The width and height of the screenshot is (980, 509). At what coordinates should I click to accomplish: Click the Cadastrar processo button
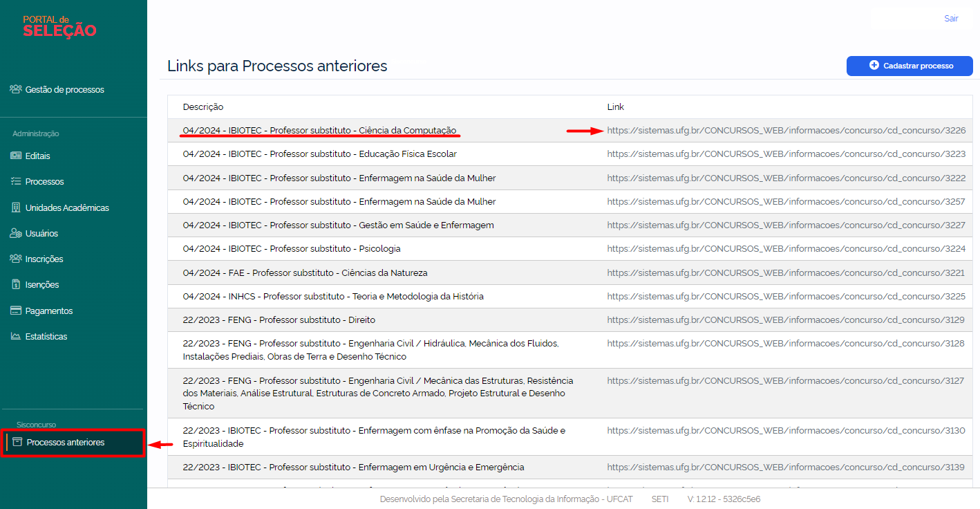[x=910, y=66]
